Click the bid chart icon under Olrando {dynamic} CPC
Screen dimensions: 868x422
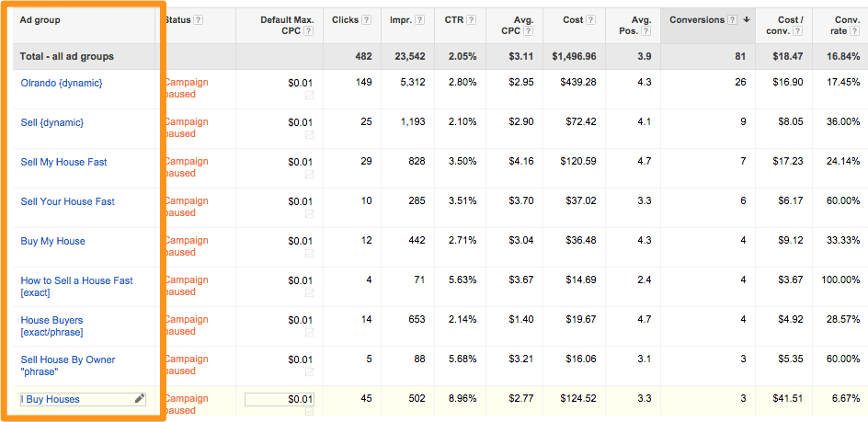309,95
